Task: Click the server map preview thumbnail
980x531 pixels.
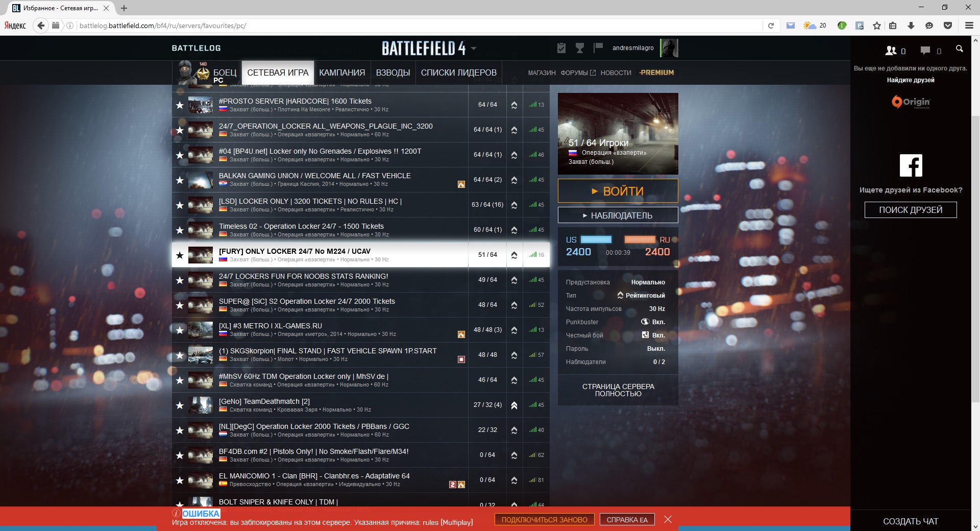Action: pyautogui.click(x=618, y=134)
